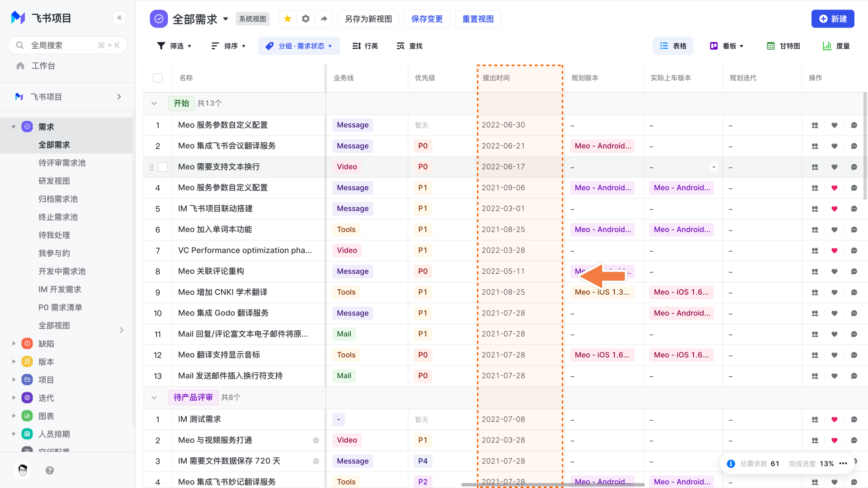Click 重置视图 to reset view
The image size is (868, 488).
pyautogui.click(x=478, y=19)
